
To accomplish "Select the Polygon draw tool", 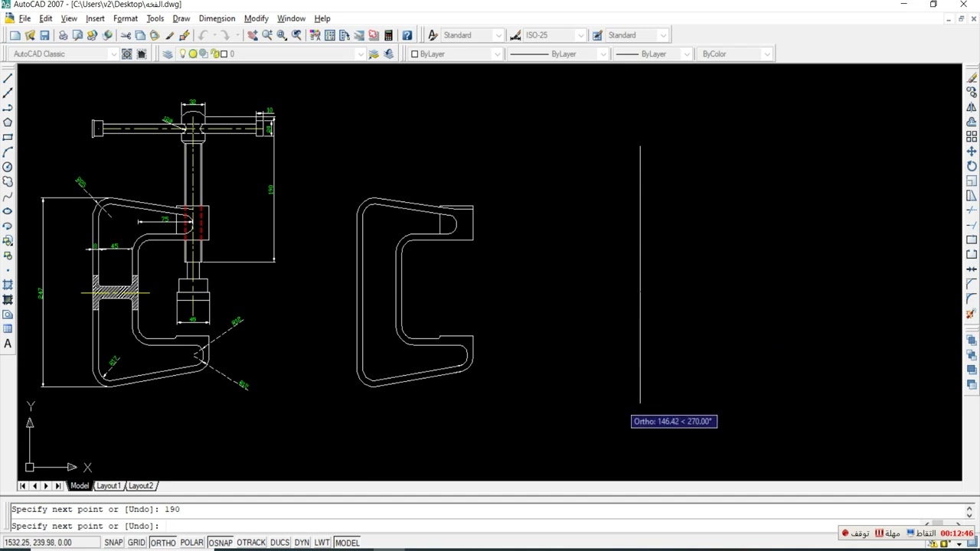I will click(8, 122).
